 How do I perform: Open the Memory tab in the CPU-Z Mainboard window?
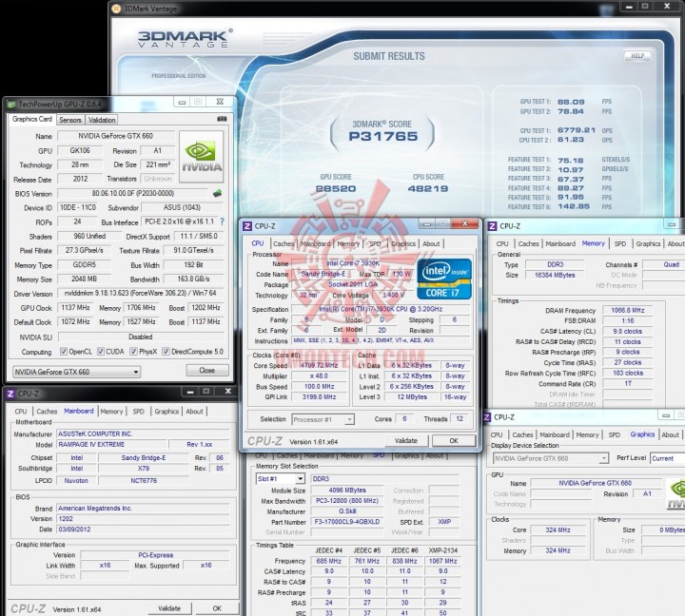111,412
